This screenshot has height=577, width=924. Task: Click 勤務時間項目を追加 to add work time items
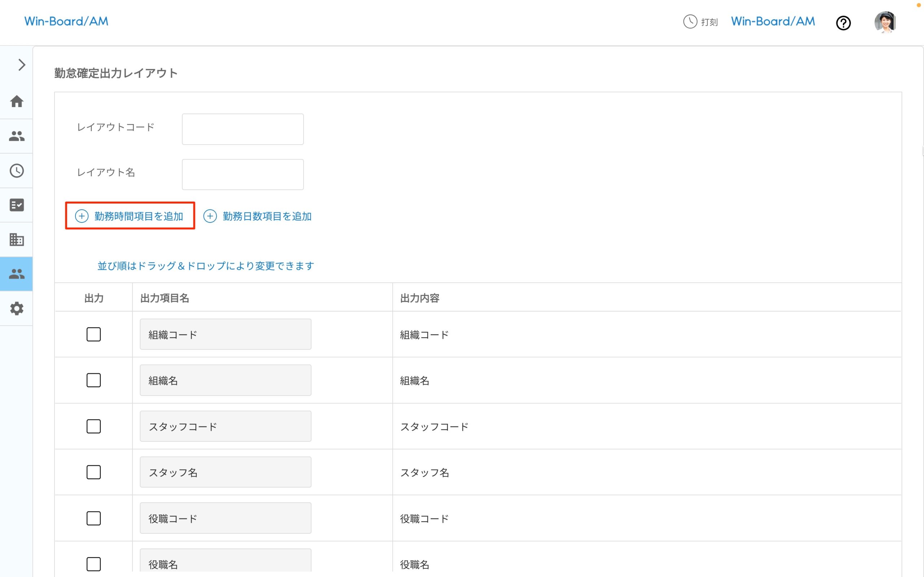point(130,216)
